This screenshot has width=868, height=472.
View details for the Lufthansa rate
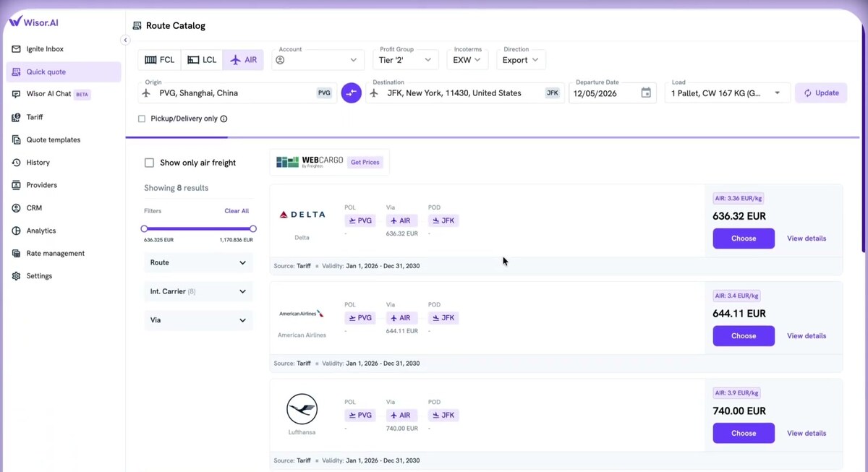point(807,433)
